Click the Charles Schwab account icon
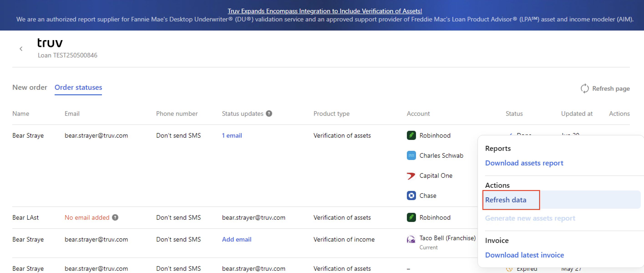 (x=411, y=156)
